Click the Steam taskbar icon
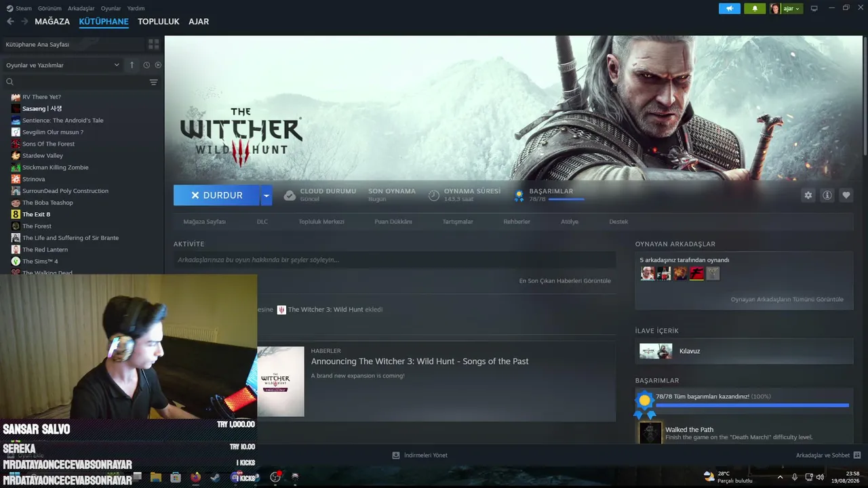Screen dimensions: 868x488 pyautogui.click(x=215, y=477)
